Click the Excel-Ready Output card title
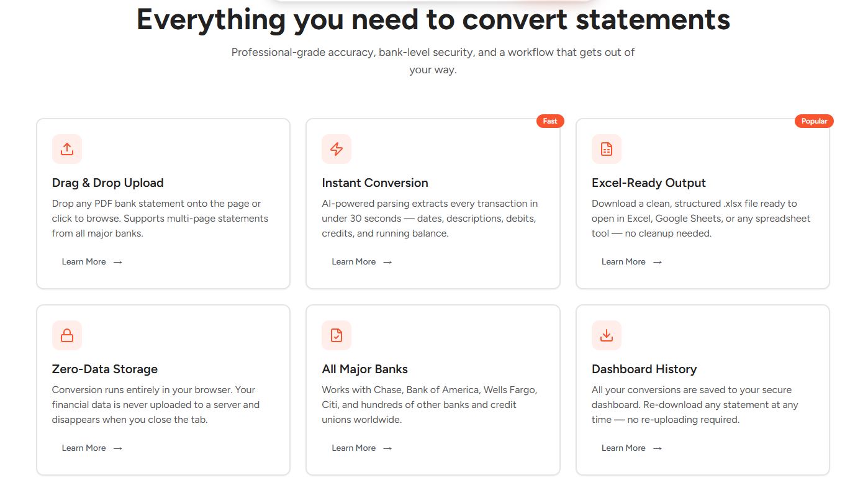Viewport: 868px width, 498px height. tap(649, 183)
